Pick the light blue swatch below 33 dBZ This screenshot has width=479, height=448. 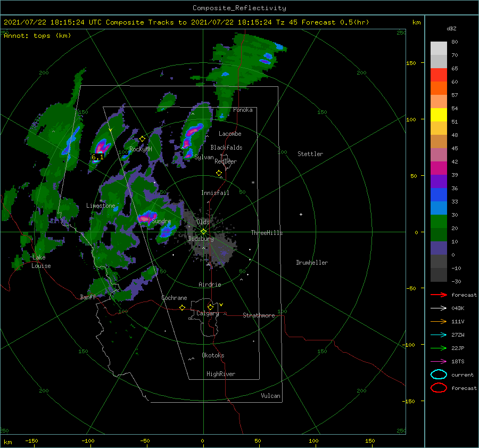click(439, 208)
